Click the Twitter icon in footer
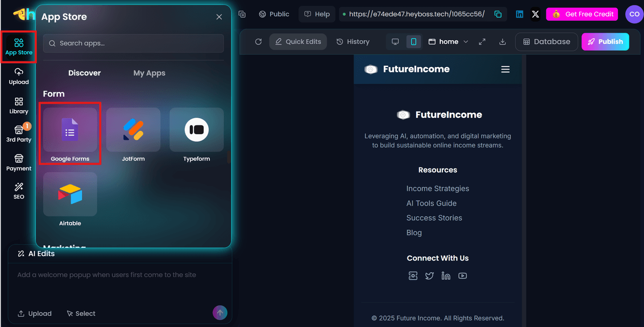 429,276
